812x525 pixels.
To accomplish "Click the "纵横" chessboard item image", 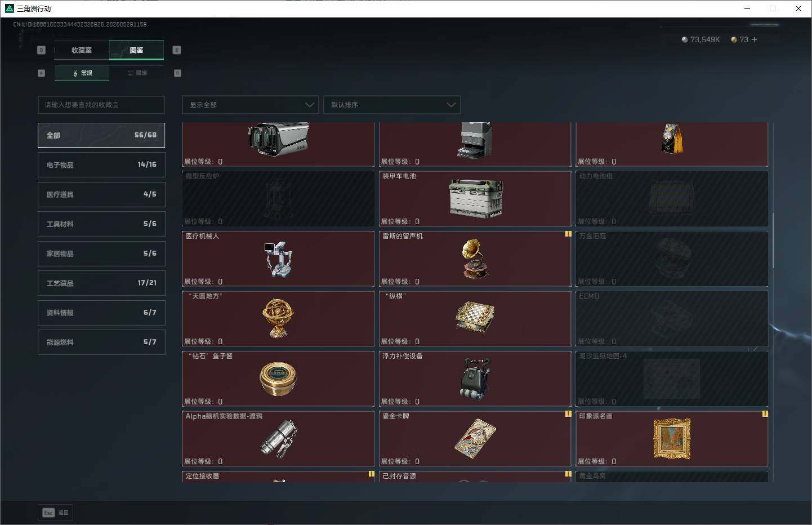I will [x=475, y=318].
